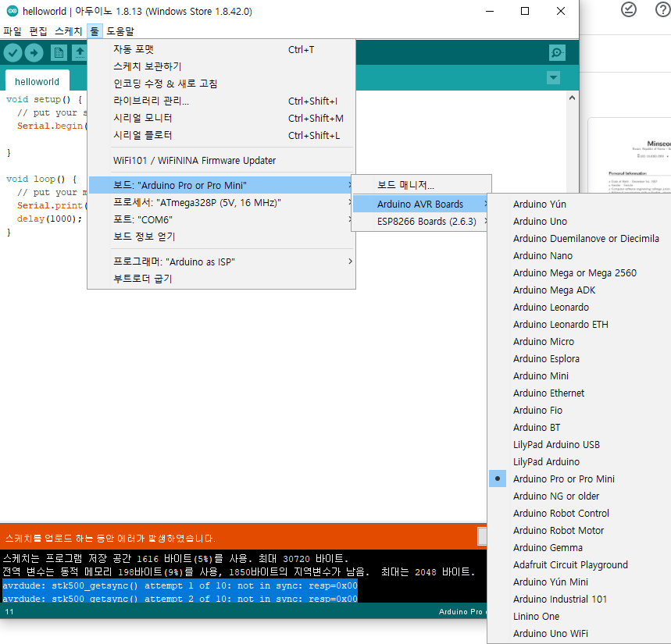Select 부트로더 굽기 menu entry
The width and height of the screenshot is (671, 644).
point(222,279)
